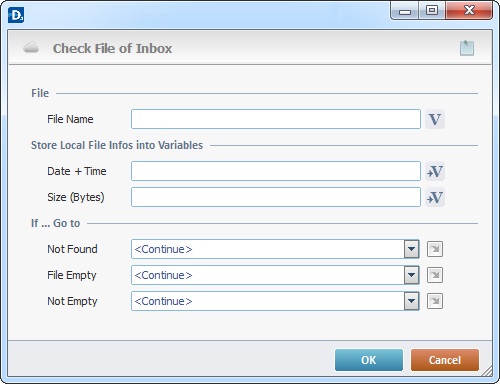
Task: Maximize the dialog window
Action: point(432,11)
